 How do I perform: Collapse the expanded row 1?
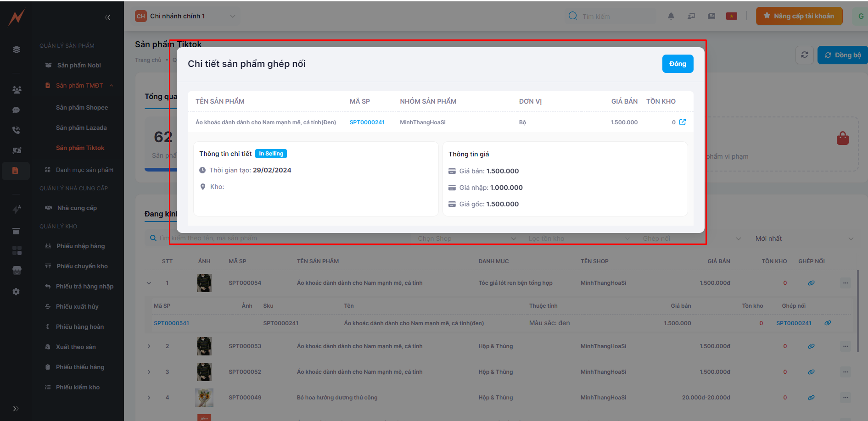[x=149, y=283]
